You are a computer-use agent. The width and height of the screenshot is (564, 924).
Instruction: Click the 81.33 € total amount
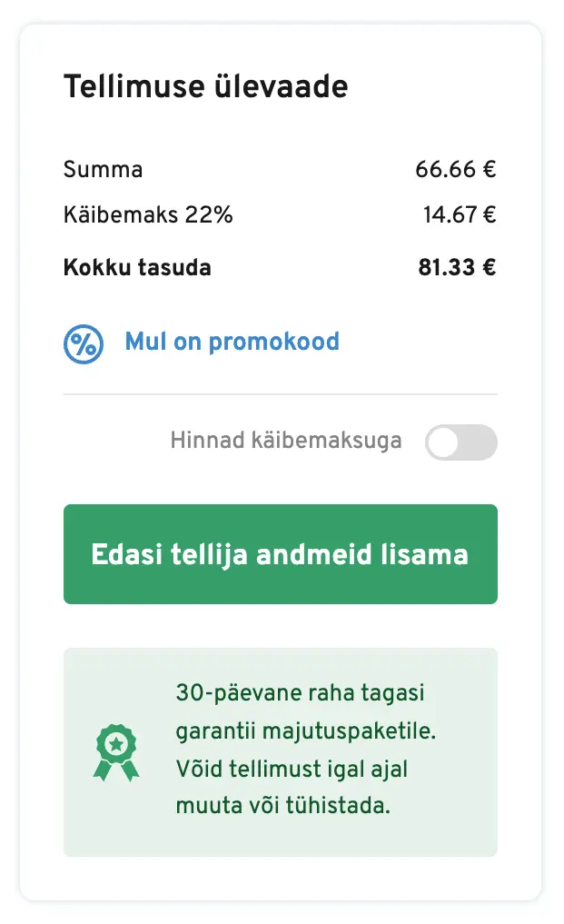pyautogui.click(x=458, y=268)
